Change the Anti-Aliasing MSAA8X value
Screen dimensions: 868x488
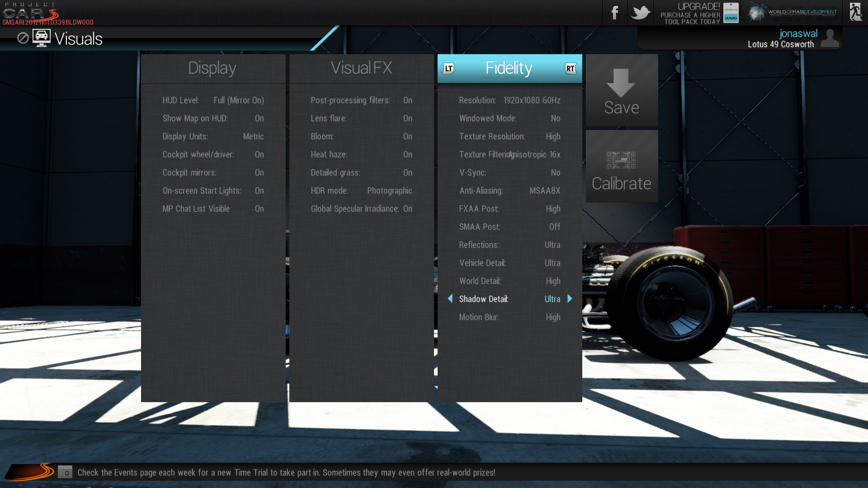pos(545,191)
